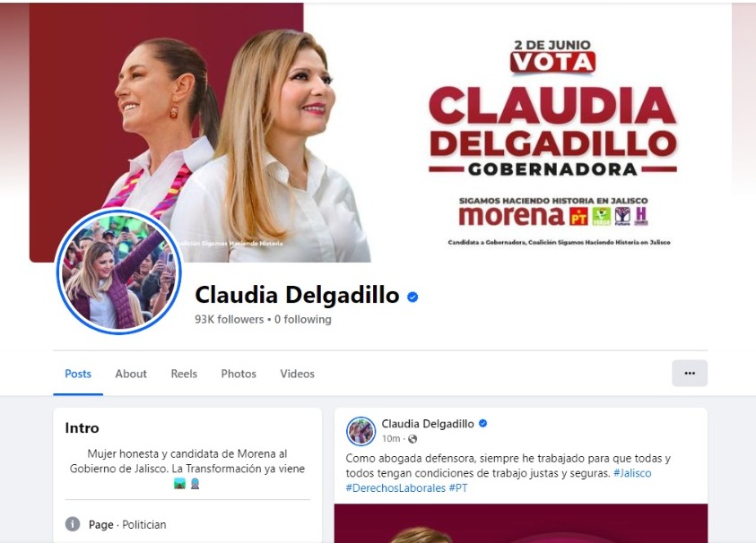Open the three-dot more options button
This screenshot has height=543, width=756.
click(690, 373)
